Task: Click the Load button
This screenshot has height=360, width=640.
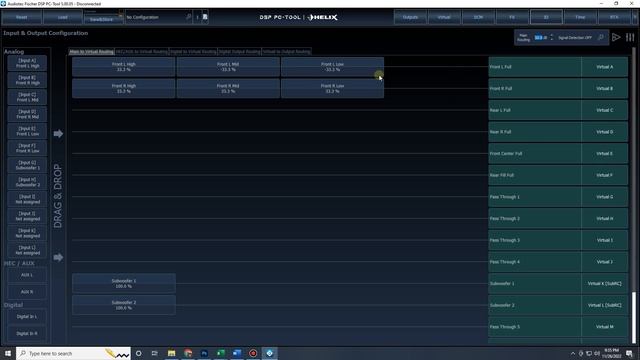Action: coord(62,17)
